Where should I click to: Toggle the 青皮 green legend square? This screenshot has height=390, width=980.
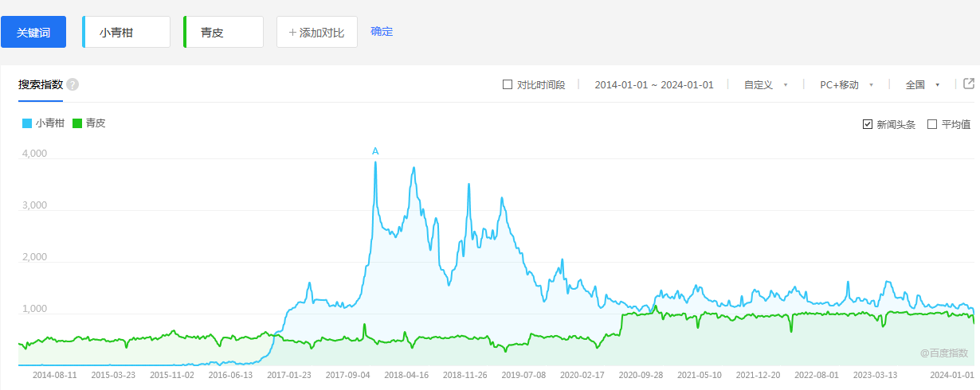(77, 123)
